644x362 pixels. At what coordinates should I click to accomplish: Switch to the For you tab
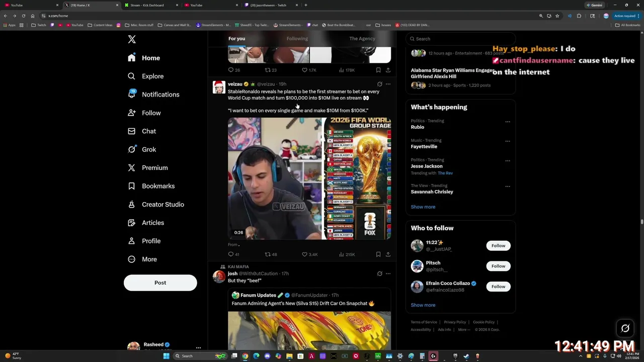(236, 39)
